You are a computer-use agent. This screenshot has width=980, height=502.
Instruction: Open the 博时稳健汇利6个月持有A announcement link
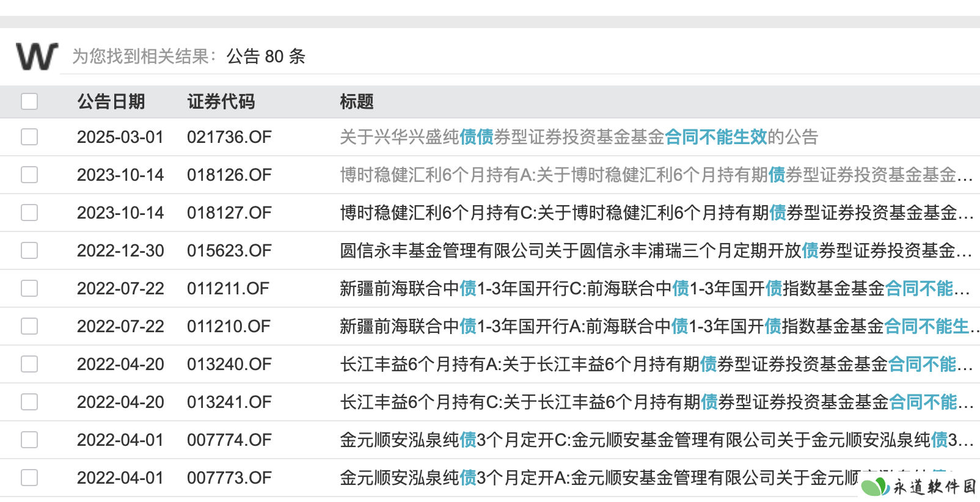[x=656, y=175]
